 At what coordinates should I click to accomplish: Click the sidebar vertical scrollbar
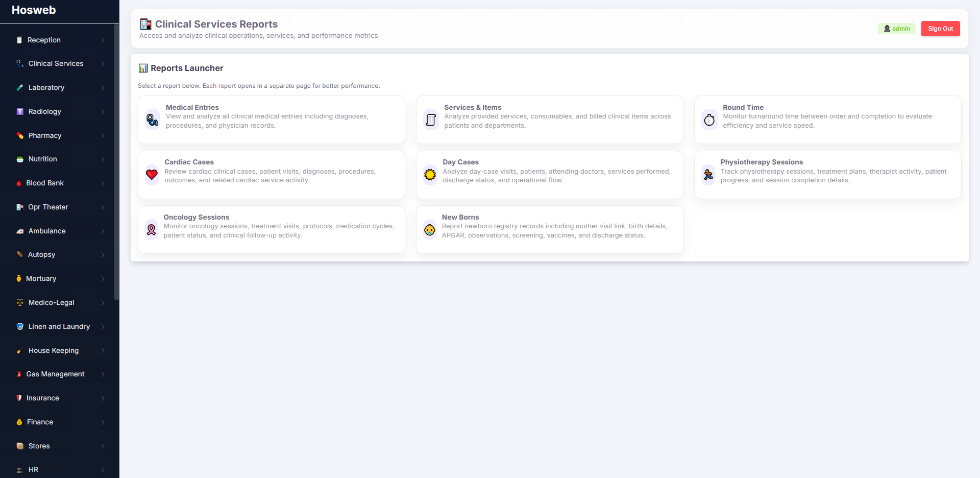(117, 162)
